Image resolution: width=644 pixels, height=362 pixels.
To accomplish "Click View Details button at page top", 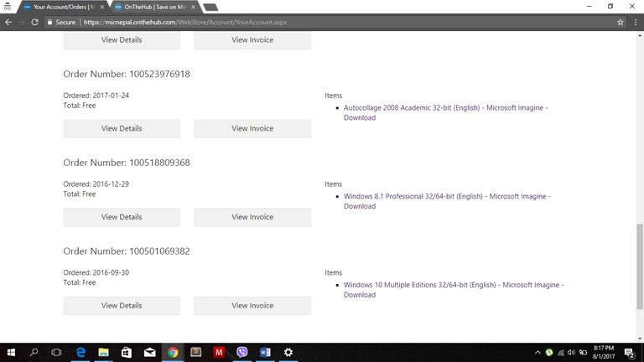I will 122,40.
